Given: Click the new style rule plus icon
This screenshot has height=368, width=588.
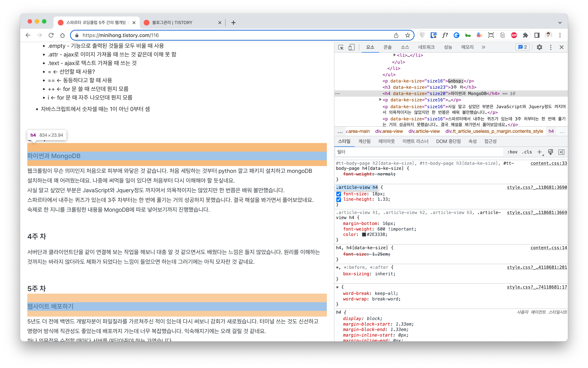Looking at the screenshot, I should pyautogui.click(x=539, y=152).
